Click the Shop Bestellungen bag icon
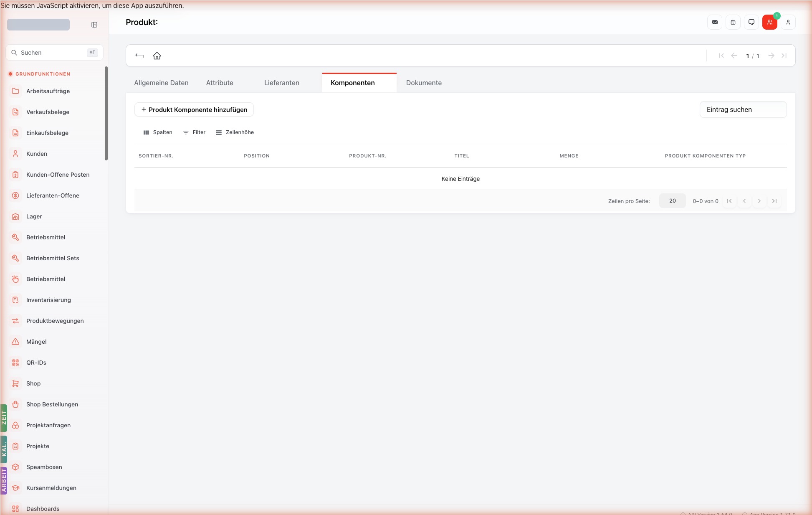 pos(15,404)
